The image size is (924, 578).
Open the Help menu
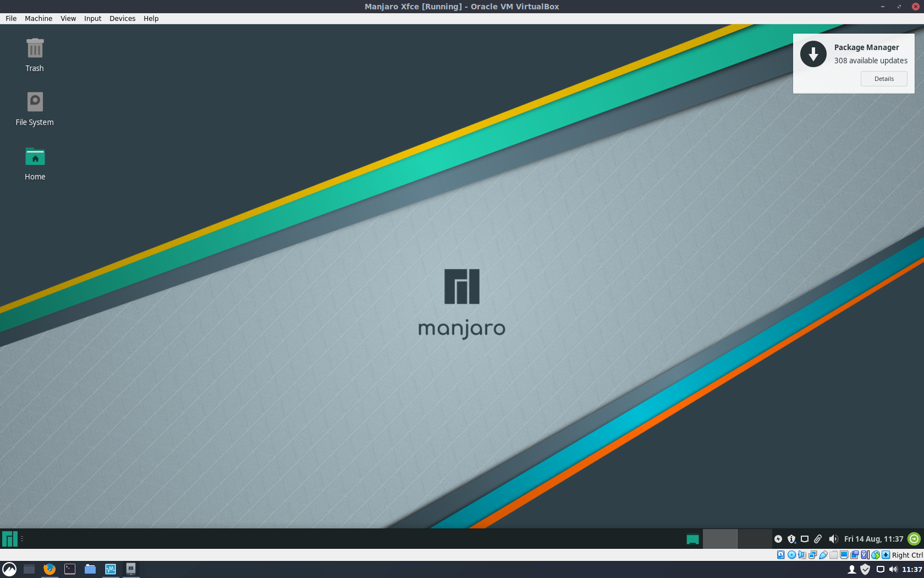pos(151,18)
